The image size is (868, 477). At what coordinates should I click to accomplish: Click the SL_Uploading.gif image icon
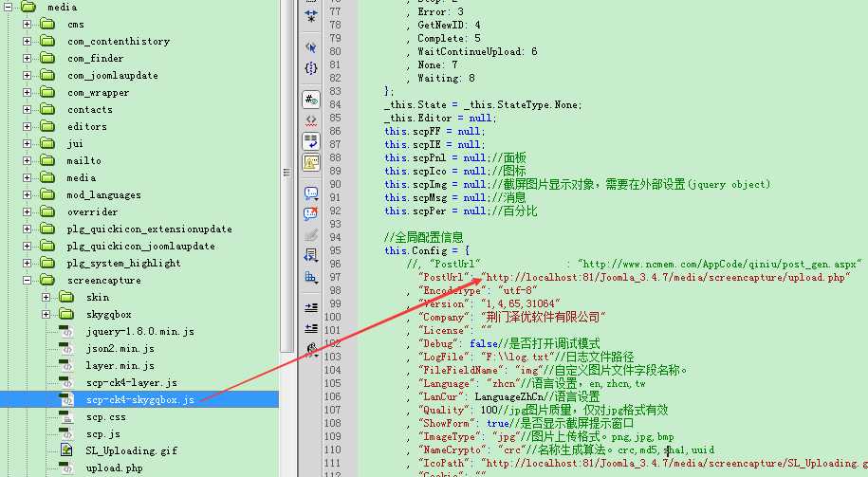tap(66, 450)
